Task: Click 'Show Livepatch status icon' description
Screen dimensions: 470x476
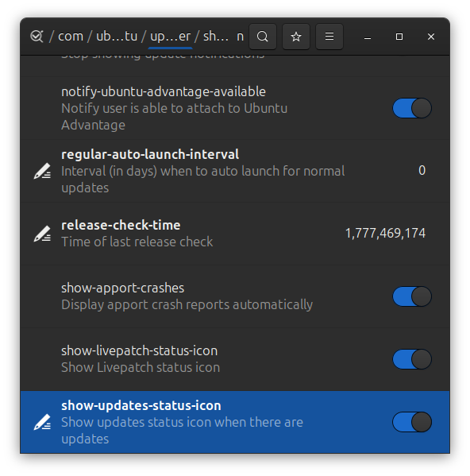Action: point(141,368)
